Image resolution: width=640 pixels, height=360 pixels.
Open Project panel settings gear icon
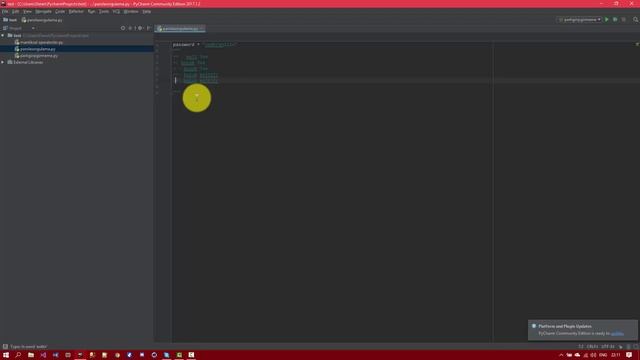[140, 28]
